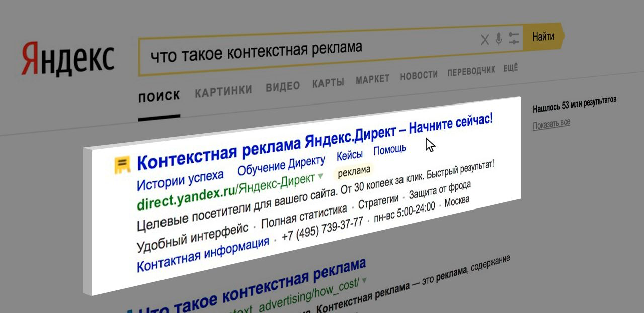This screenshot has width=644, height=313.
Task: Click the Стратегии text in the ad
Action: click(x=378, y=202)
